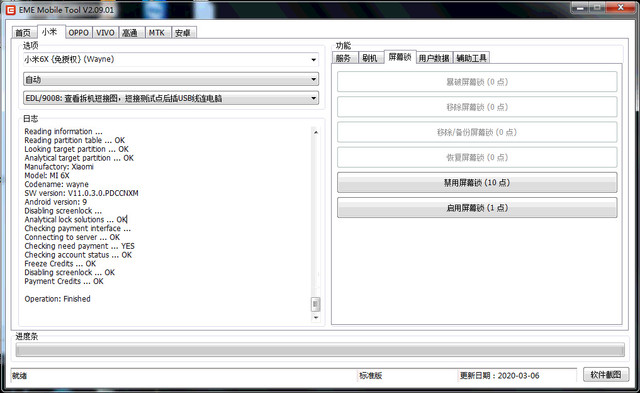The width and height of the screenshot is (640, 393).
Task: Click the 暴破屏幕锁 (0 点) button
Action: (477, 82)
